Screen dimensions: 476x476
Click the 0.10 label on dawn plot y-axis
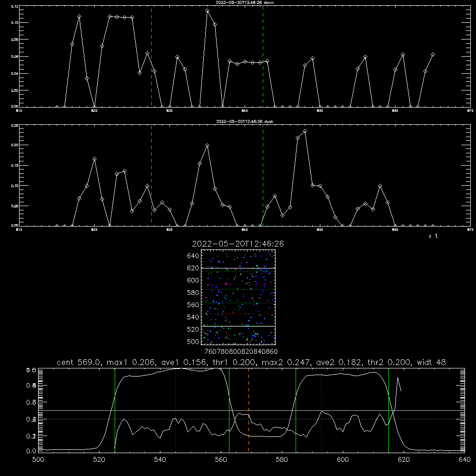15,23
